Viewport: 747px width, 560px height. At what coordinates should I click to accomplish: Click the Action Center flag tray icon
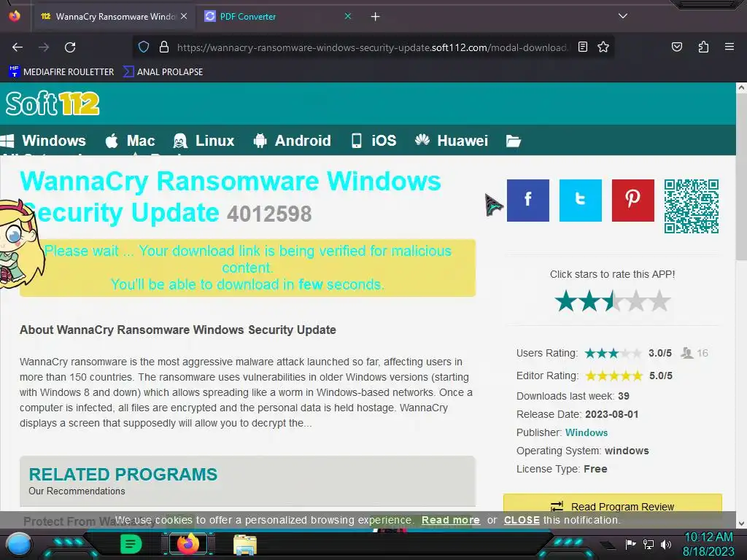(630, 544)
